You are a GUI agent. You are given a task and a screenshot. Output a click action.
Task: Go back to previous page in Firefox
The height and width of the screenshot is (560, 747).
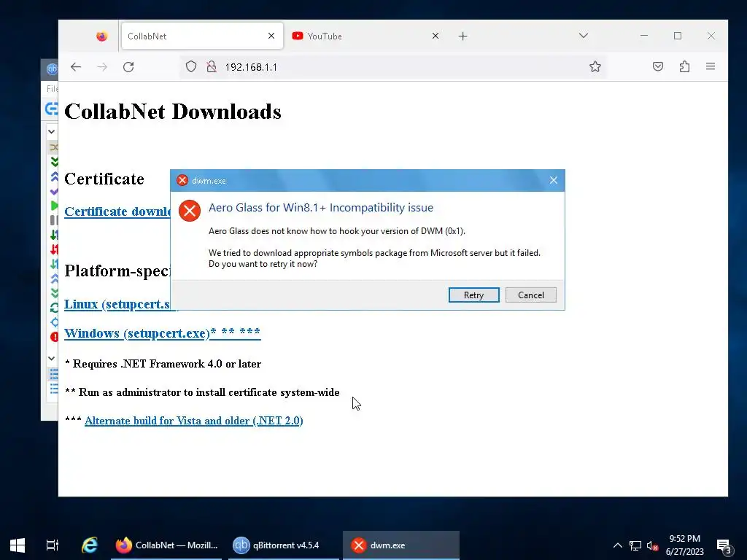(76, 67)
